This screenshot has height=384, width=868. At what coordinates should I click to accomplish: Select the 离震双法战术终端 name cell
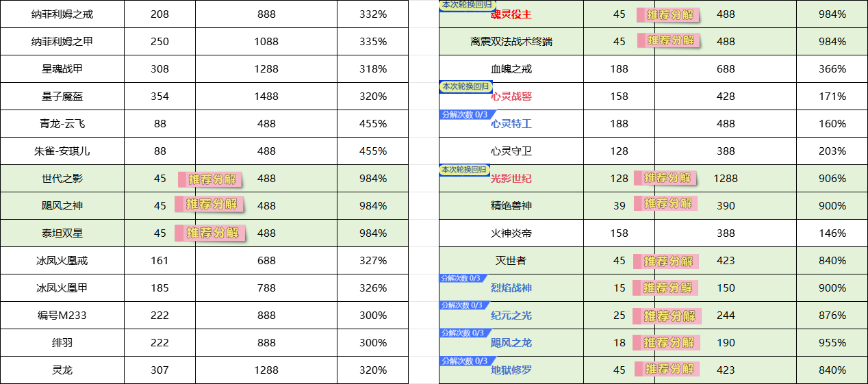511,41
